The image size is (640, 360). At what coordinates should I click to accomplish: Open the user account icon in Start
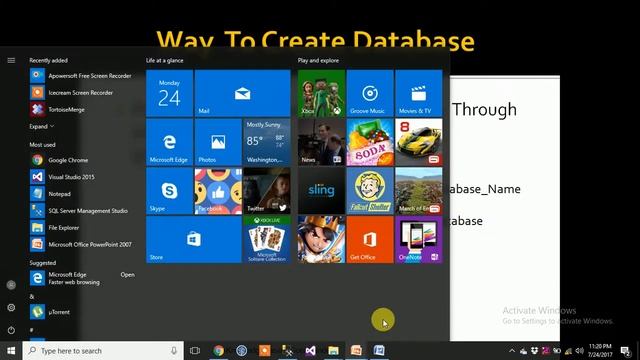coord(11,285)
